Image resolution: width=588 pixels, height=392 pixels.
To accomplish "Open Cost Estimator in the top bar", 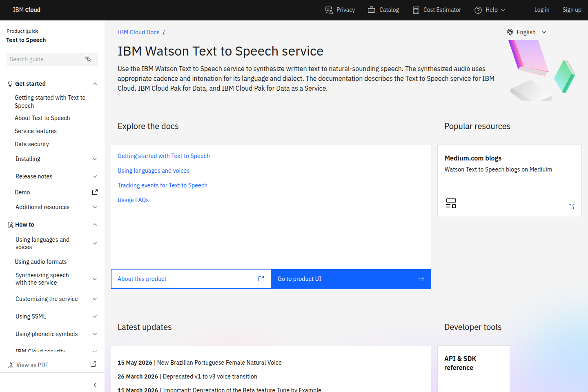I will (x=437, y=10).
